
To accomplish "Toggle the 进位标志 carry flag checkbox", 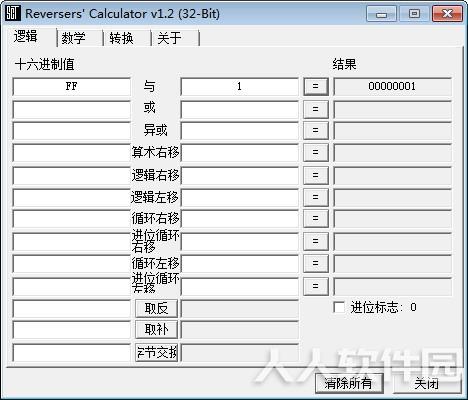I will pos(339,307).
